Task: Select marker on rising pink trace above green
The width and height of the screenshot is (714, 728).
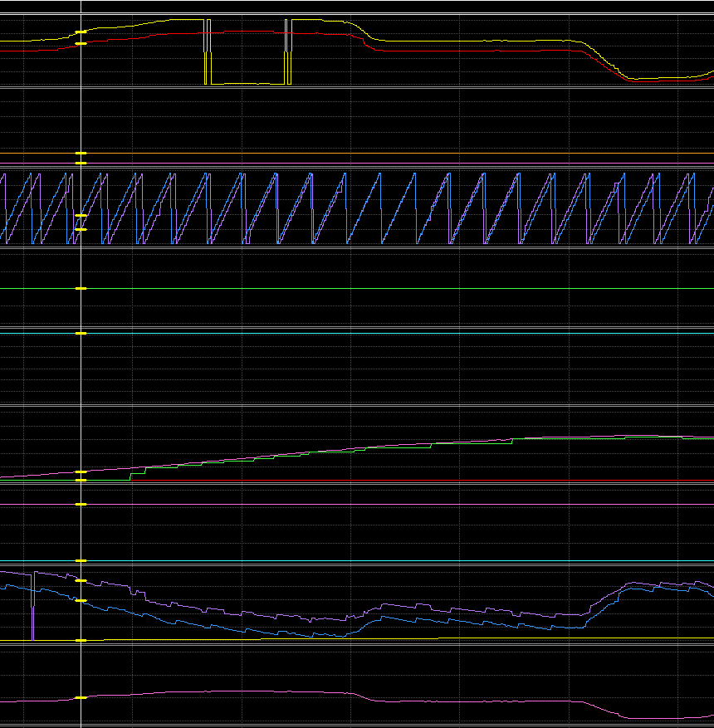Action: click(x=81, y=471)
